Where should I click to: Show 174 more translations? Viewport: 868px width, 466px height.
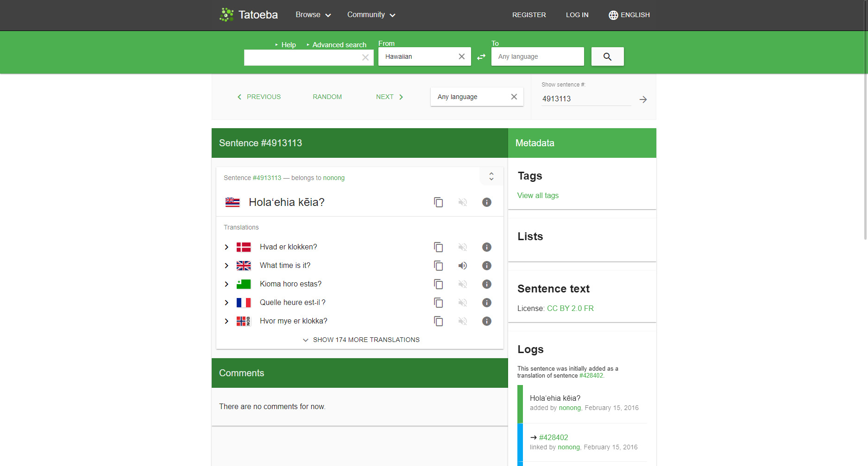coord(361,340)
